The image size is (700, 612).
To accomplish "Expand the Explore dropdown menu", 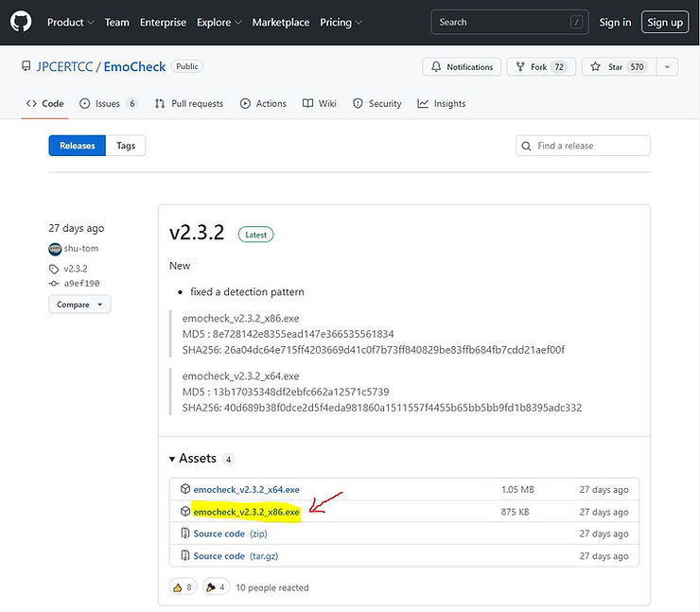I will point(219,23).
